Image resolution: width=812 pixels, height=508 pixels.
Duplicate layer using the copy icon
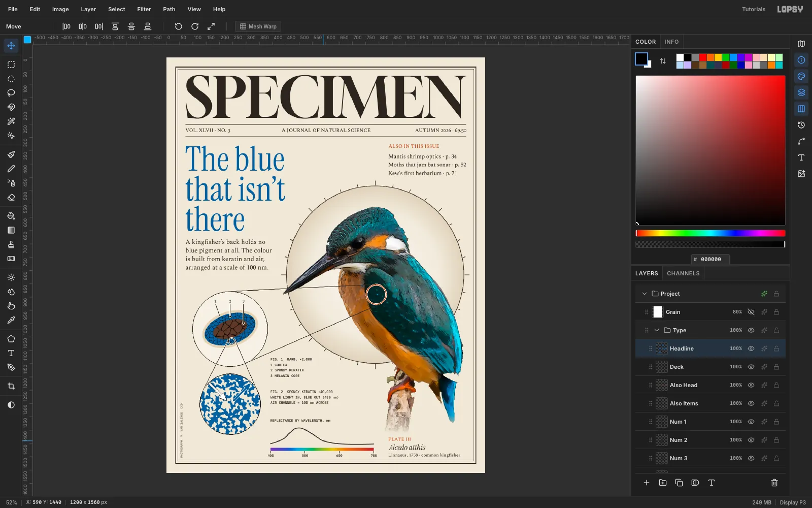pos(679,483)
